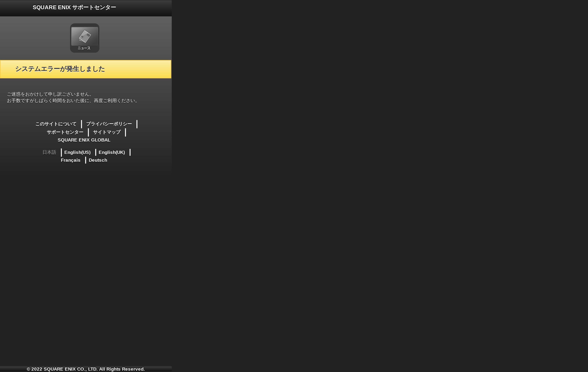Click the 2022 SQUARE ENIX copyright footer
This screenshot has height=372, width=588.
coord(86,369)
